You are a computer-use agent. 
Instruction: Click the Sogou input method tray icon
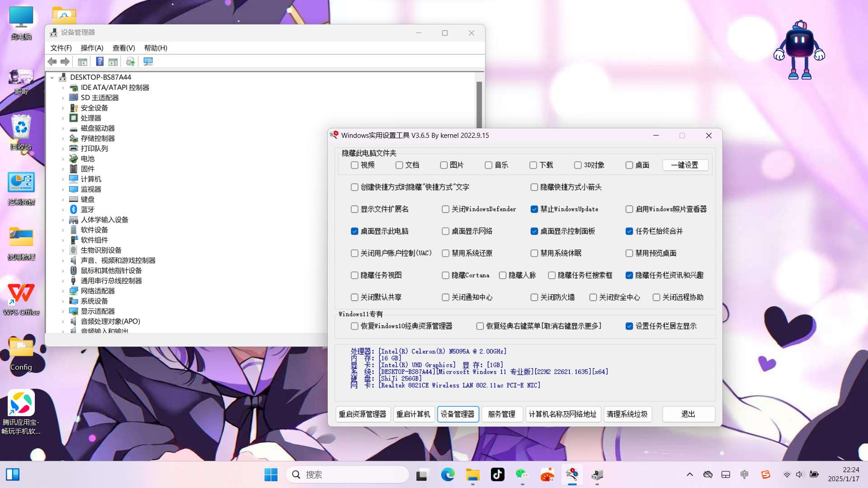click(x=765, y=474)
